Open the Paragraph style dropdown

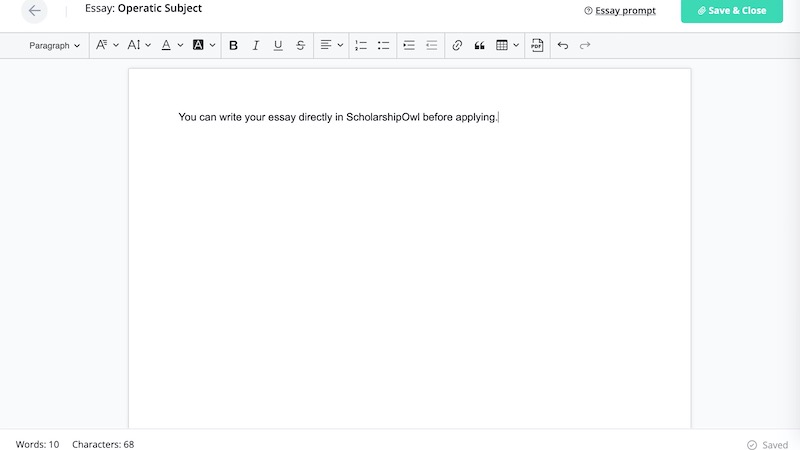(x=55, y=45)
